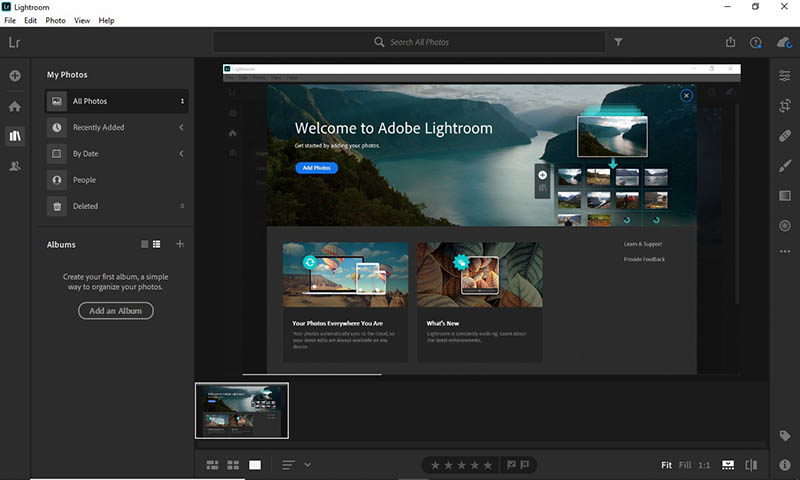This screenshot has height=480, width=800.
Task: Open the sort order dropdown arrow
Action: [x=308, y=465]
